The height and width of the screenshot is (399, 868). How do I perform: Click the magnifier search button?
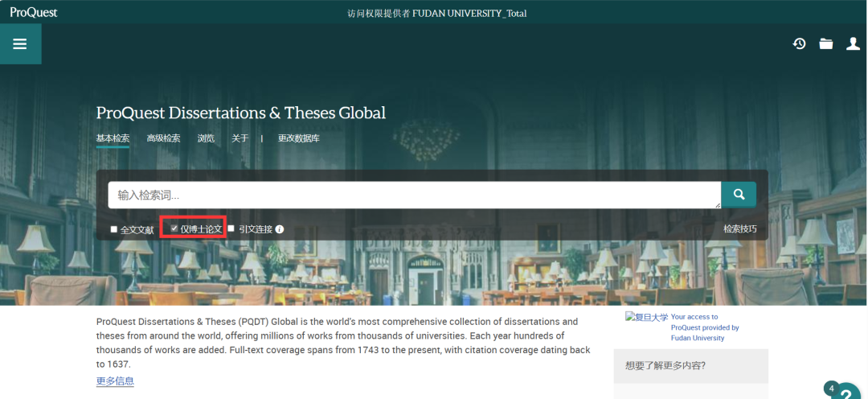(739, 195)
